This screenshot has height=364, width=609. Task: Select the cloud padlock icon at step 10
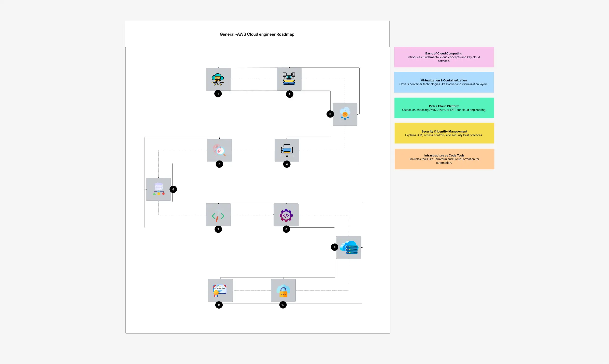(x=283, y=290)
